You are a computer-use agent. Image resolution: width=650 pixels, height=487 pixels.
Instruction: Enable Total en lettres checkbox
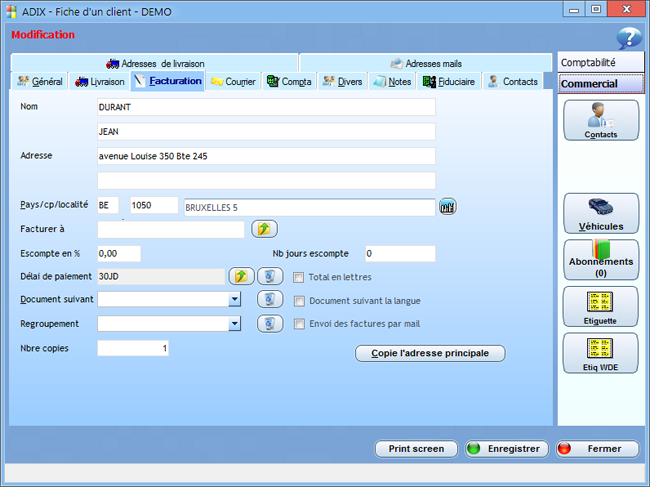point(298,277)
